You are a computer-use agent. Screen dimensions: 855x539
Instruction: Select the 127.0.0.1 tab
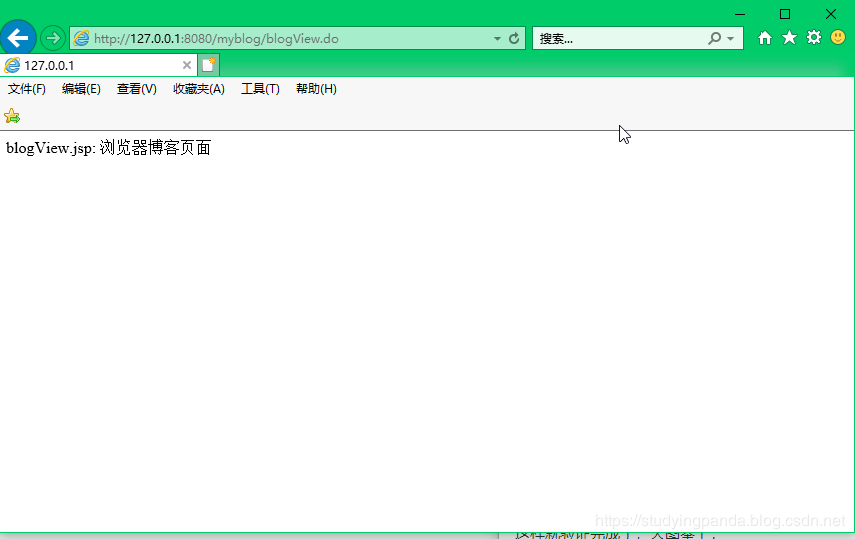click(98, 65)
